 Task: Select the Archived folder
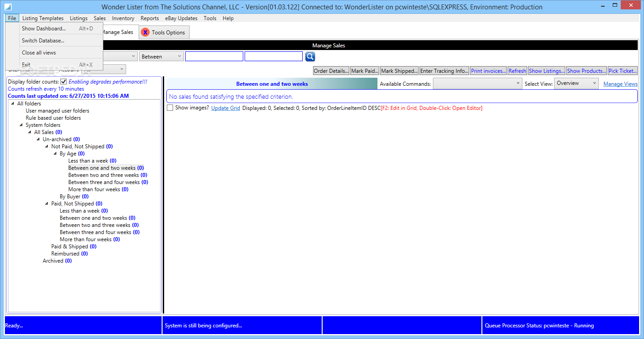tap(57, 261)
